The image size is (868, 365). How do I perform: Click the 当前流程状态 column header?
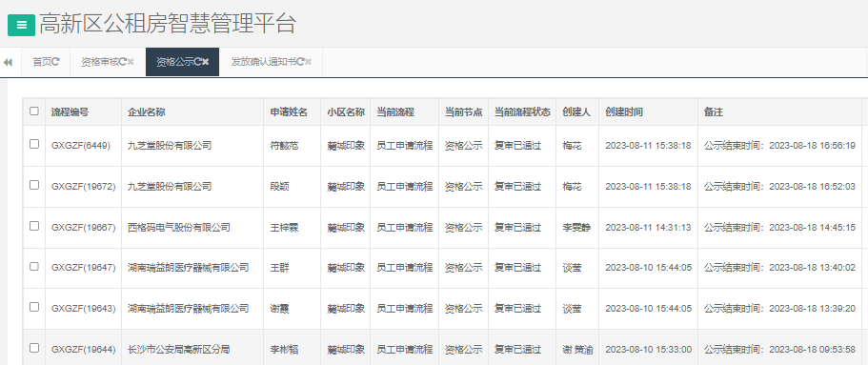point(522,112)
